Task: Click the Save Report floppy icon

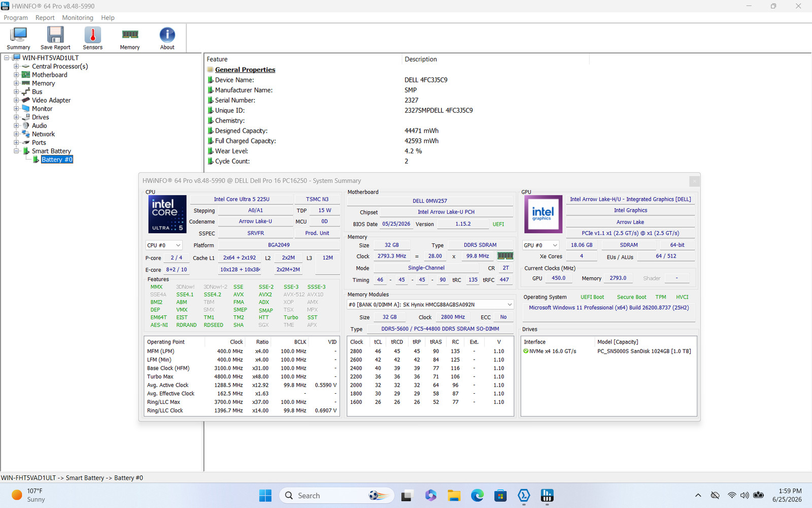Action: [55, 38]
